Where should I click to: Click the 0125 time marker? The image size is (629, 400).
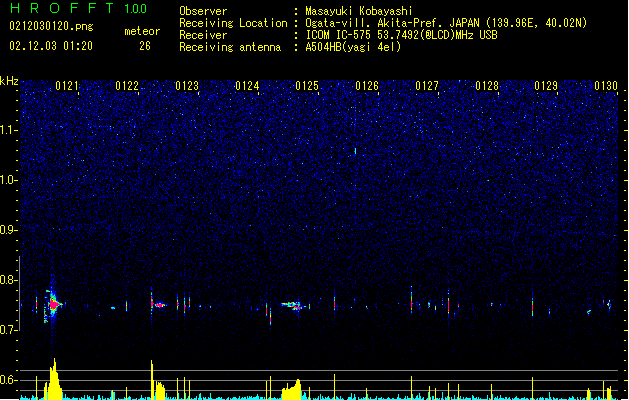pos(307,86)
